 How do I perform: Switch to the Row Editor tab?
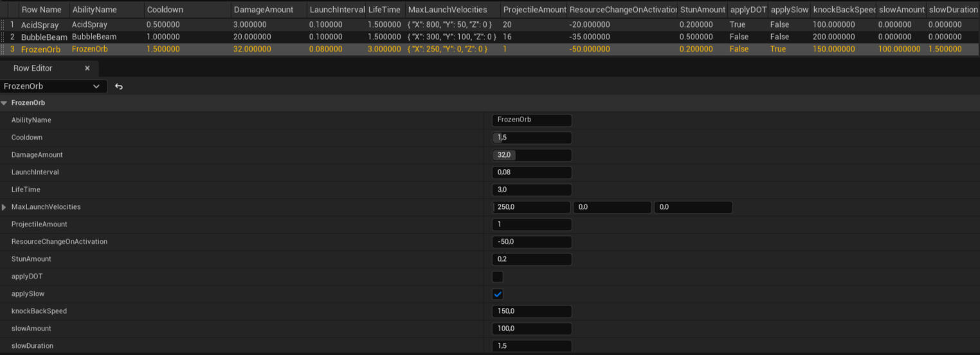[33, 68]
